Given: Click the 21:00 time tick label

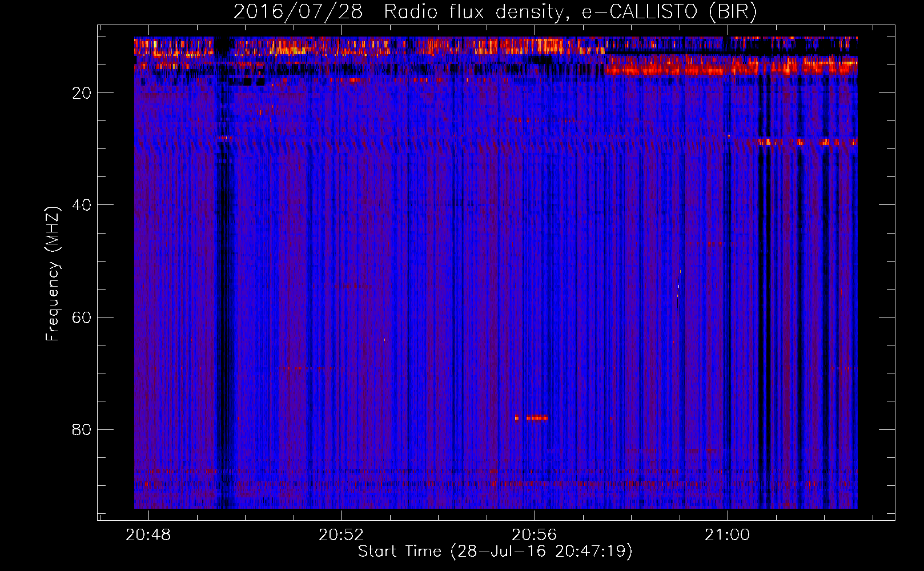Looking at the screenshot, I should (x=728, y=535).
